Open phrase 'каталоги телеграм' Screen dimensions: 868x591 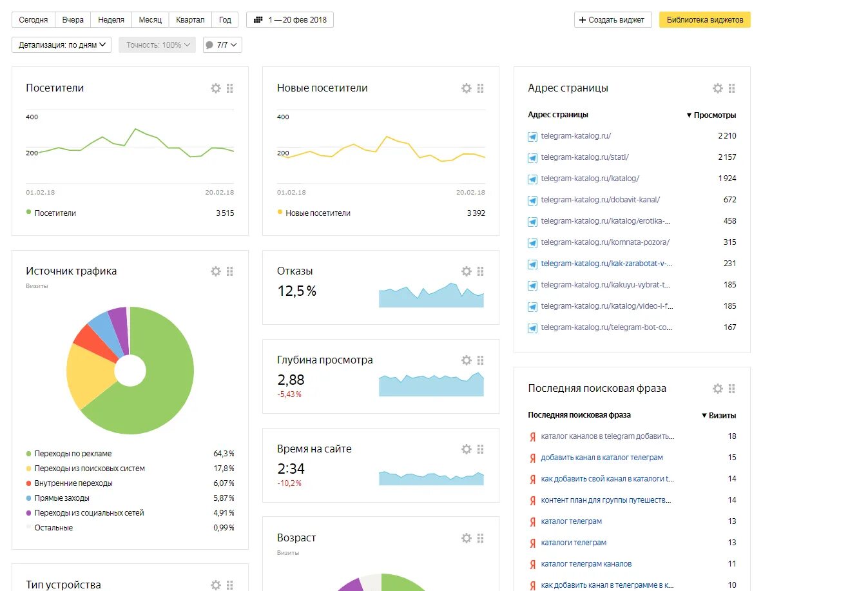click(x=574, y=543)
